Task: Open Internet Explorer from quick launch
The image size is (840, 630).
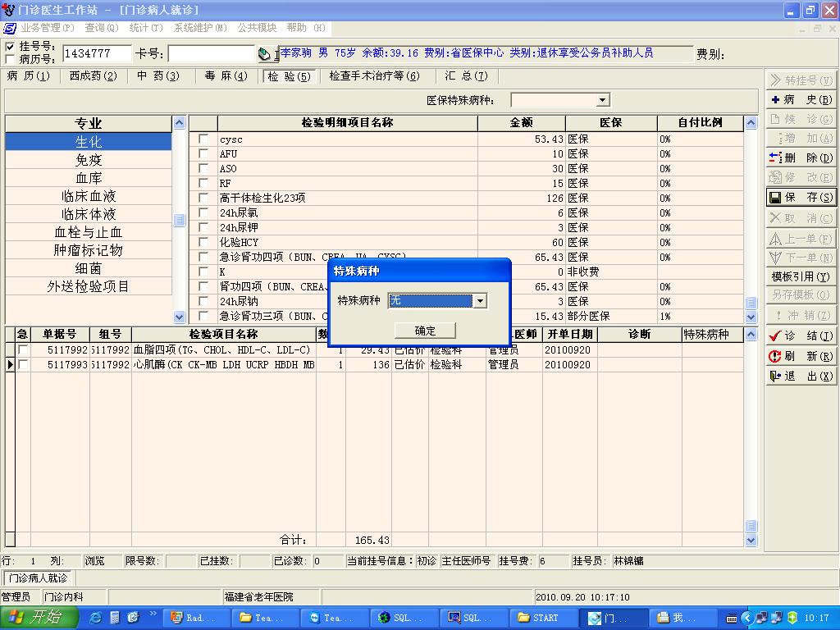Action: click(x=97, y=618)
